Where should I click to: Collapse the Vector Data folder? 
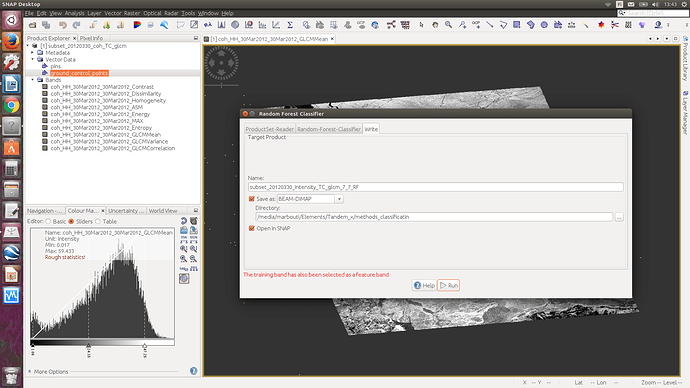tap(33, 59)
